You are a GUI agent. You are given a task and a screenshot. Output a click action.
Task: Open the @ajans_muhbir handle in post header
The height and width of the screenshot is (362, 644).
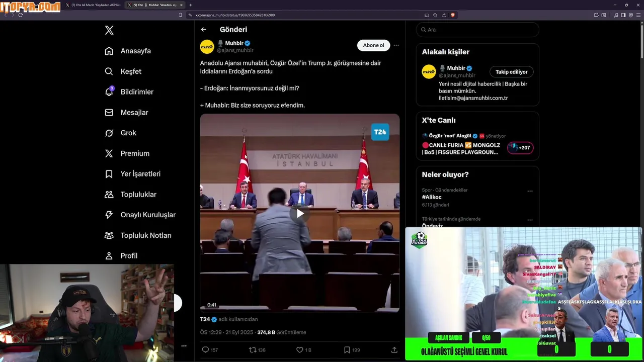click(x=235, y=50)
